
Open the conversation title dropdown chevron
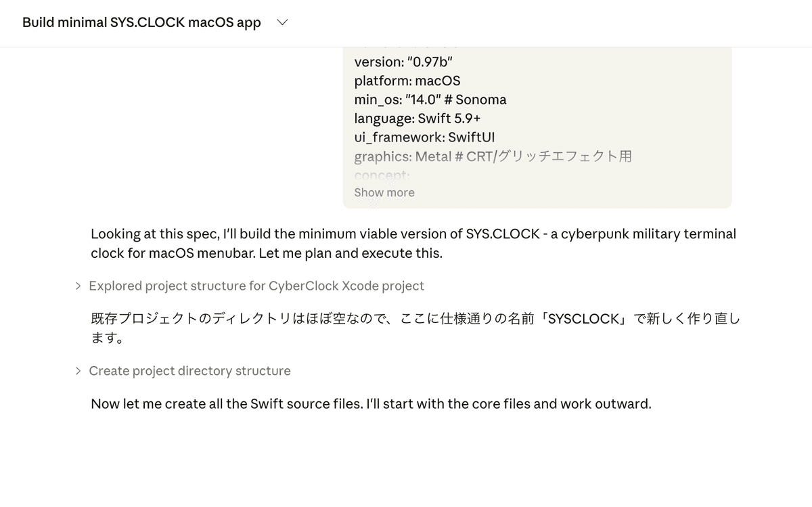pos(283,22)
